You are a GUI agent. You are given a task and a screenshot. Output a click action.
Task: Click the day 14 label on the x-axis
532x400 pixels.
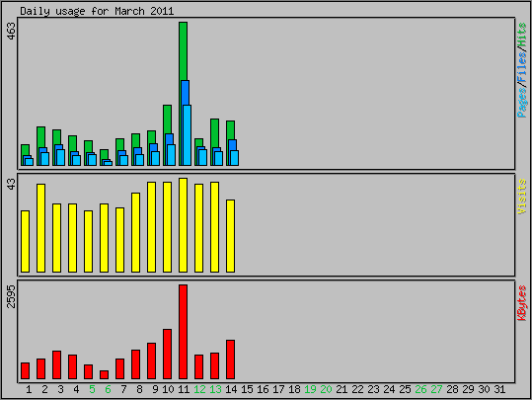[231, 389]
